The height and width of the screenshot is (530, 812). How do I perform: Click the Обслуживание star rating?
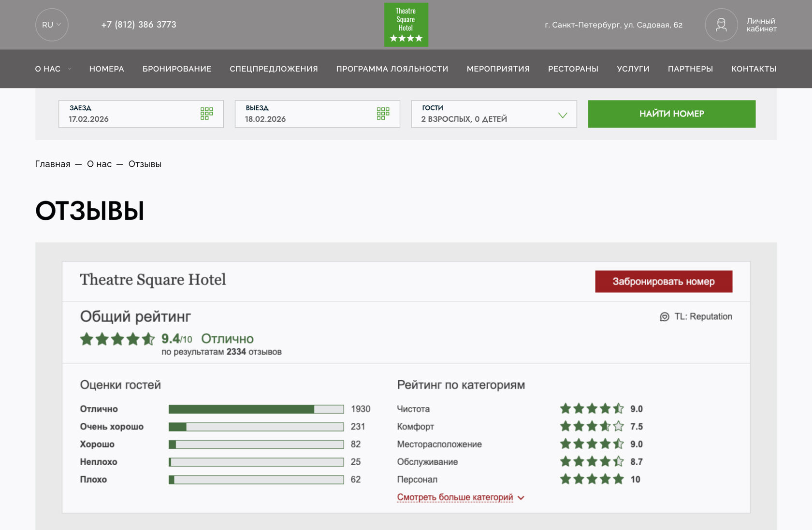592,461
